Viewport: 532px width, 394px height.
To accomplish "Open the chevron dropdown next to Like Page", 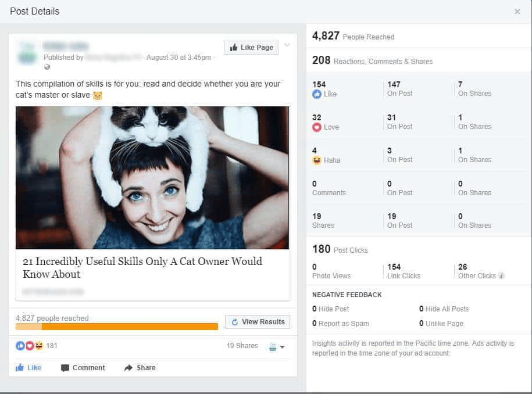I will (x=287, y=44).
